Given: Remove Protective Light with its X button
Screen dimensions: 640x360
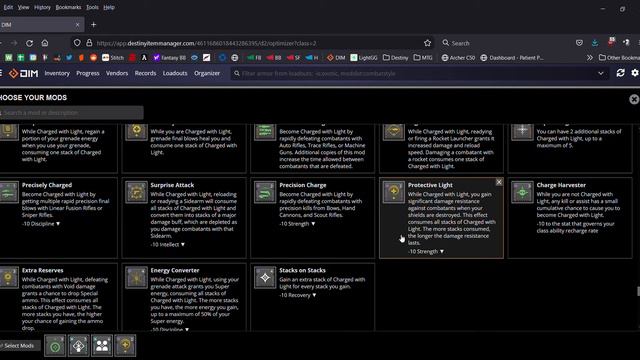Looking at the screenshot, I should tap(499, 182).
